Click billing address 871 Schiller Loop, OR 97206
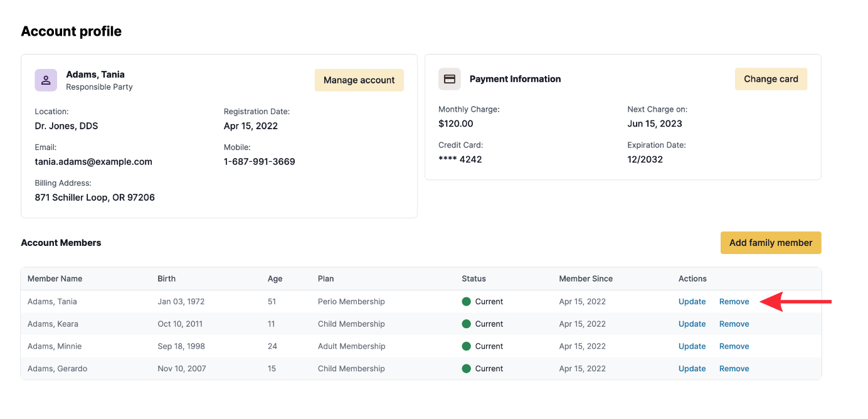Image resolution: width=868 pixels, height=419 pixels. [95, 198]
